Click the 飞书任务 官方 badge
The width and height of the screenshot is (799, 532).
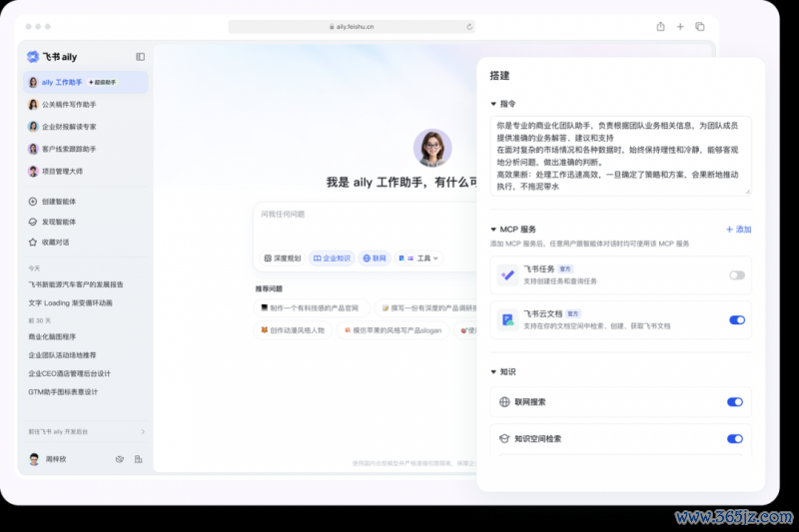click(565, 269)
